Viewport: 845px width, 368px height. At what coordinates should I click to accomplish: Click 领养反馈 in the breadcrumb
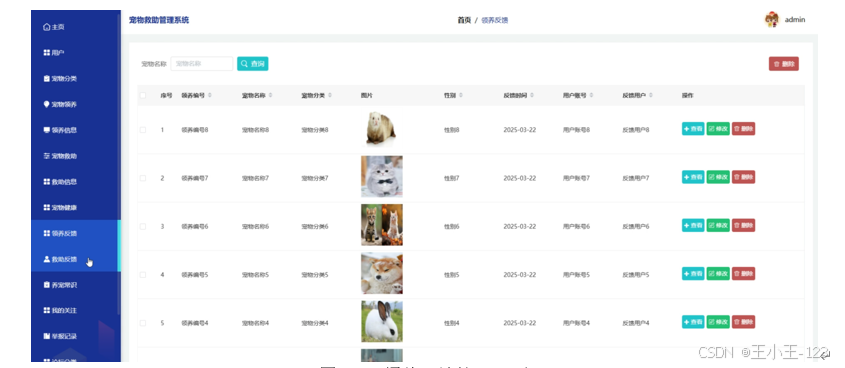coord(494,20)
